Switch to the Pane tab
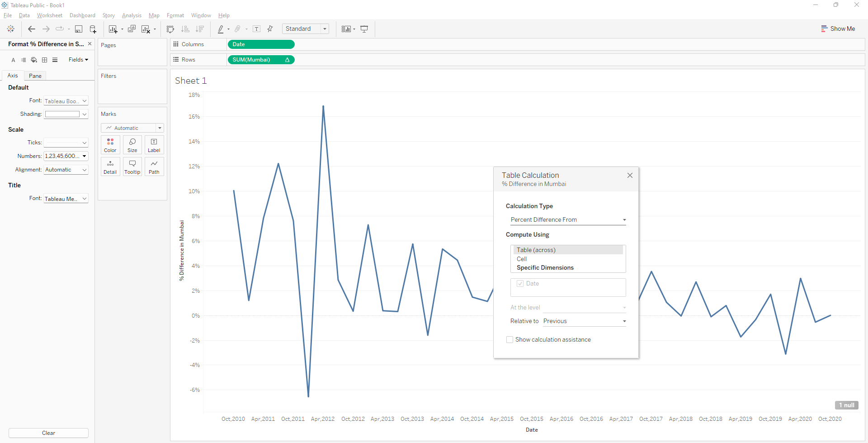The height and width of the screenshot is (443, 868). [x=35, y=76]
